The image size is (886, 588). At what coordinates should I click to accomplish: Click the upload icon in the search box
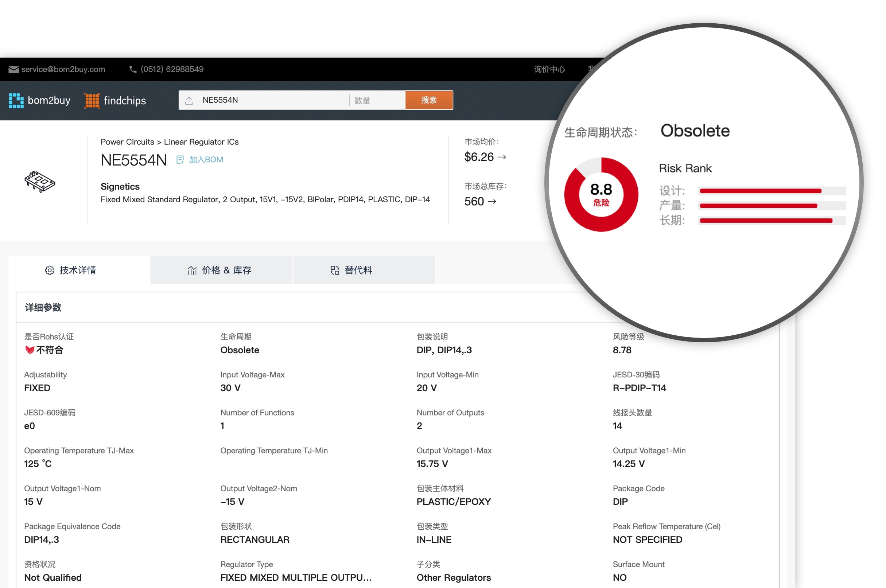(x=189, y=101)
